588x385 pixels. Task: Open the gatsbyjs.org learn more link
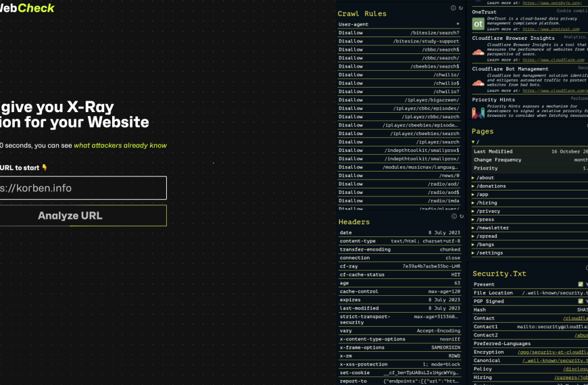552,3
